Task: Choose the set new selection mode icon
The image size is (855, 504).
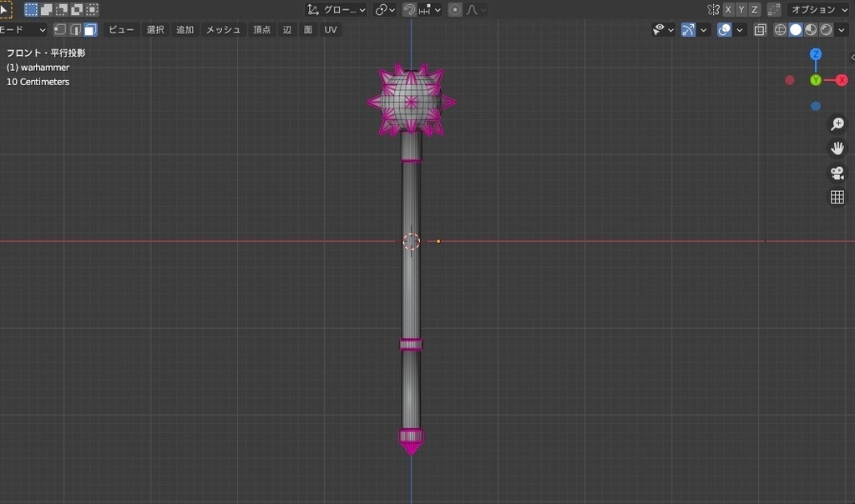Action: (x=31, y=9)
